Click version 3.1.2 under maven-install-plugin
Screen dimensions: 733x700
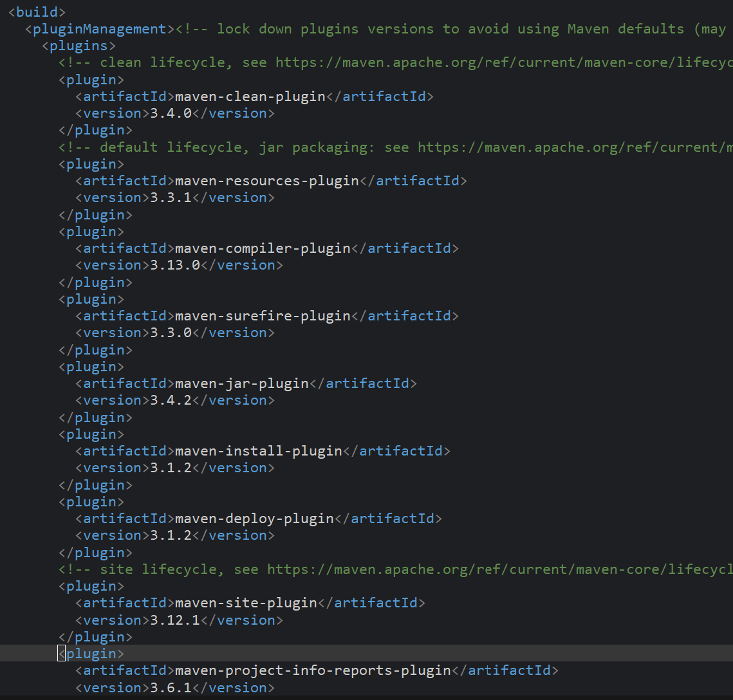pyautogui.click(x=171, y=468)
